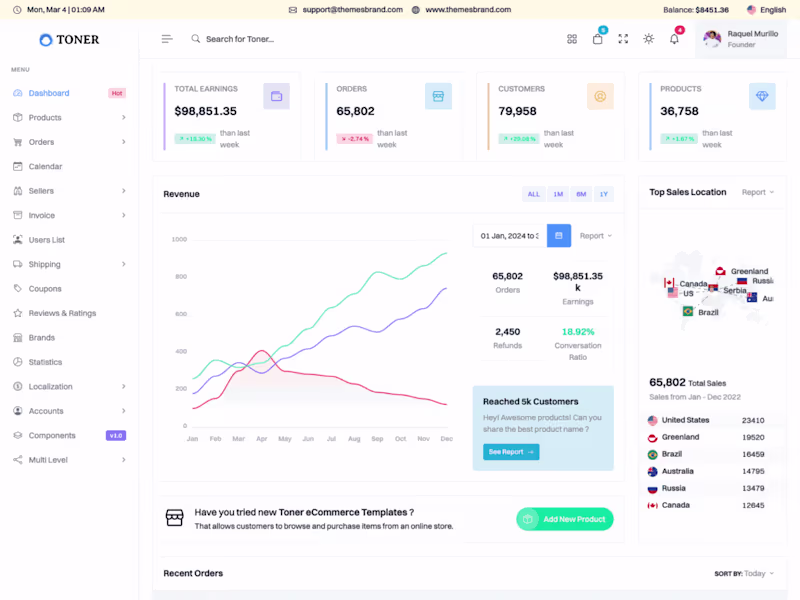Select the 1M revenue range tab
Viewport: 800px width, 600px height.
click(x=558, y=194)
